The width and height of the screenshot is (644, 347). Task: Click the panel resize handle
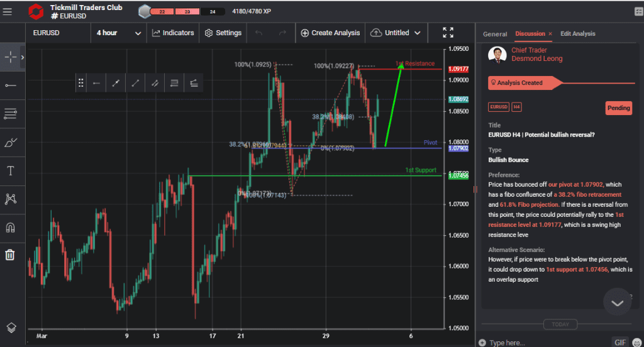click(475, 189)
